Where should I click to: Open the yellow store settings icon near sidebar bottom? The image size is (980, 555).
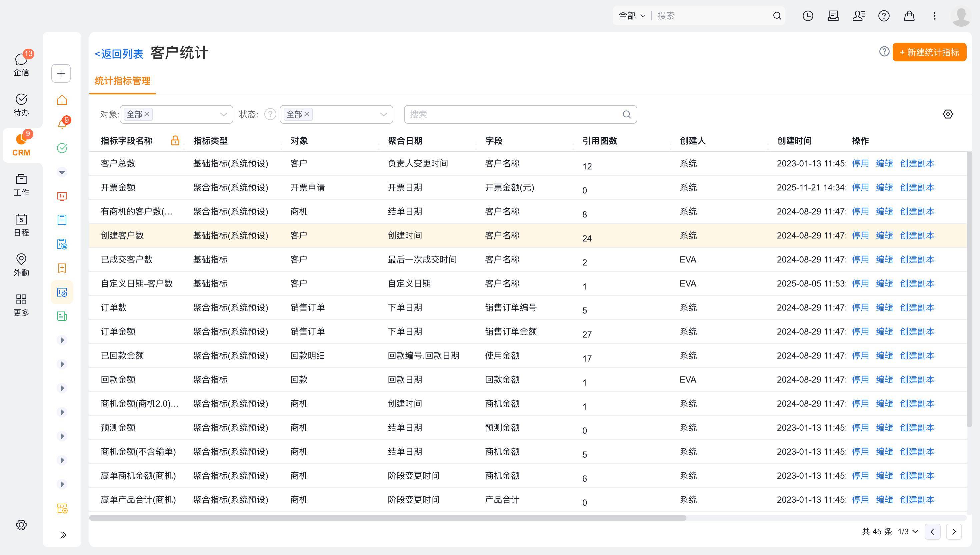click(x=62, y=509)
